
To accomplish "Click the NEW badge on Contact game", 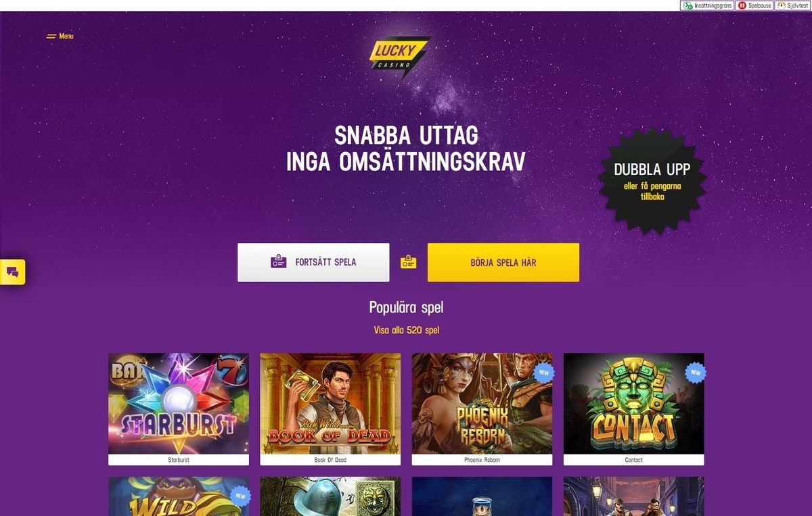I will (694, 372).
